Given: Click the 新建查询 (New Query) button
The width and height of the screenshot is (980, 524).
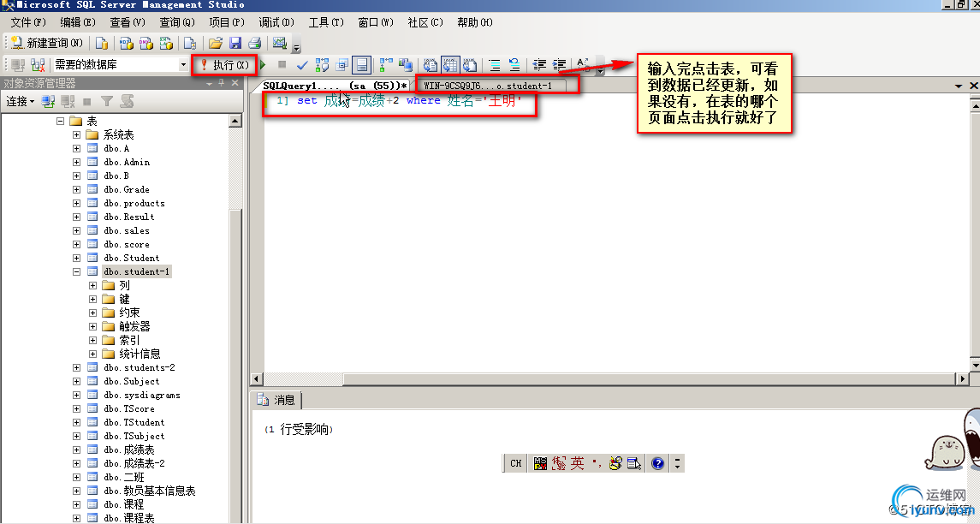Looking at the screenshot, I should point(47,43).
